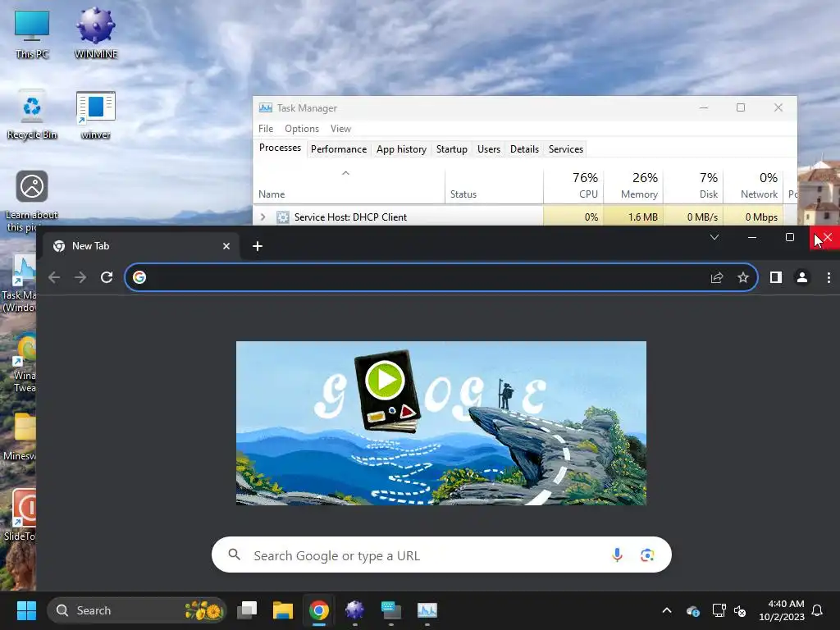The height and width of the screenshot is (630, 840).
Task: Sort processes by Network column
Action: coord(753,186)
